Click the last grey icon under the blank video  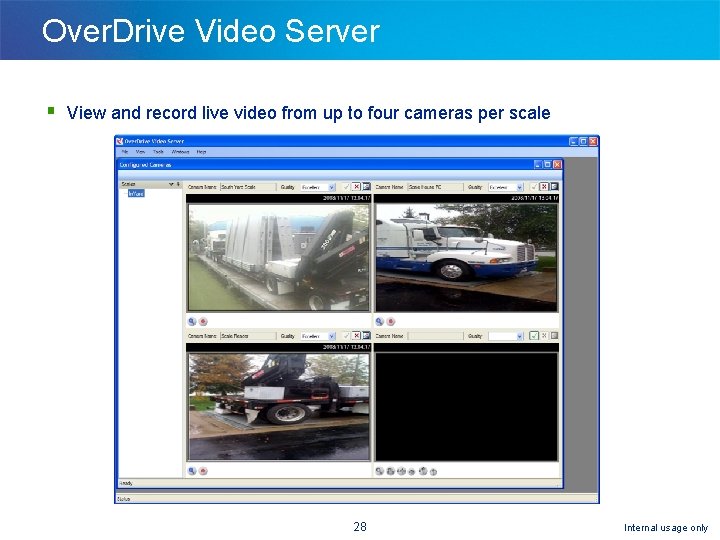pos(433,471)
